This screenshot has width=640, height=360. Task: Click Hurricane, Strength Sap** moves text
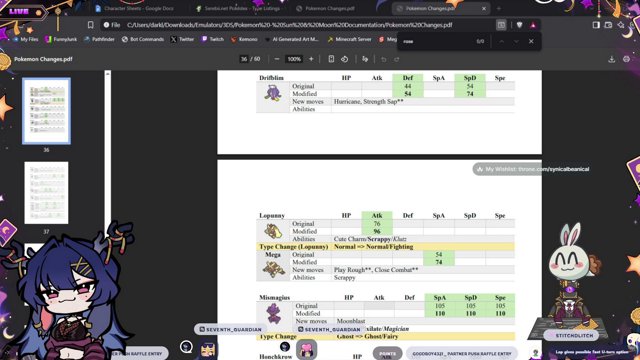[369, 101]
